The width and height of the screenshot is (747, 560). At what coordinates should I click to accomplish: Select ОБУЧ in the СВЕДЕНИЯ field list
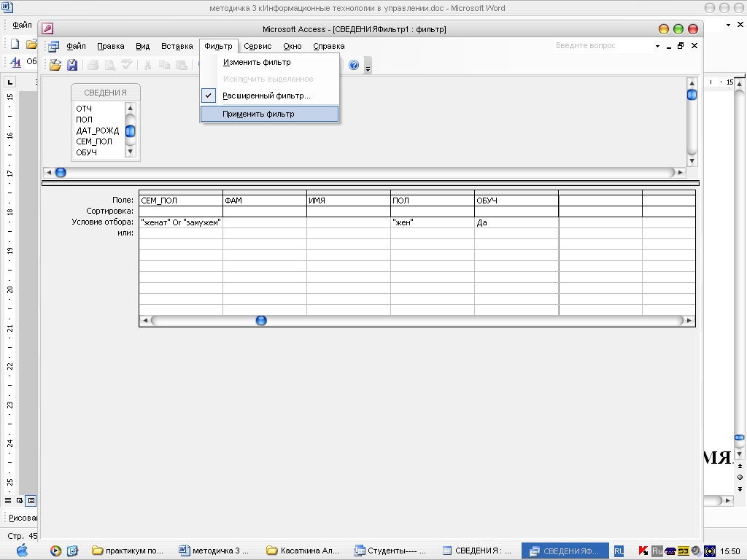point(86,152)
